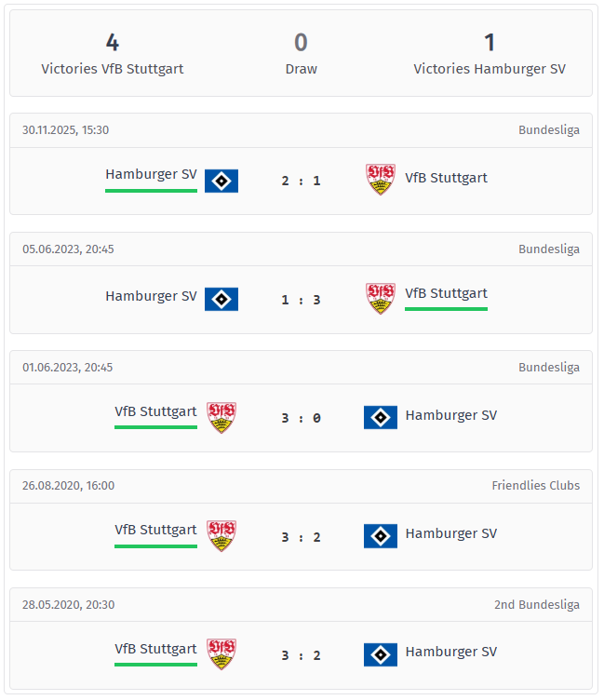This screenshot has width=604, height=700.
Task: Click Hamburger SV crest in 2nd Bundesliga match
Action: [x=381, y=654]
